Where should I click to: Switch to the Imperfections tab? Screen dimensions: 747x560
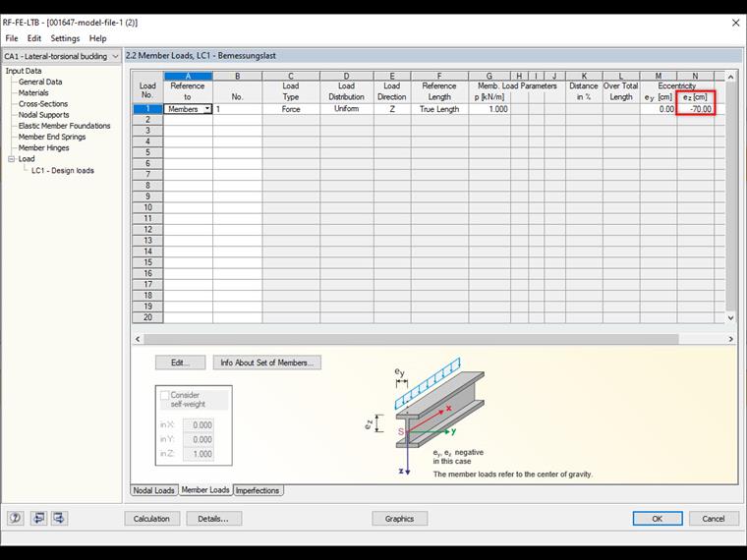[x=258, y=490]
